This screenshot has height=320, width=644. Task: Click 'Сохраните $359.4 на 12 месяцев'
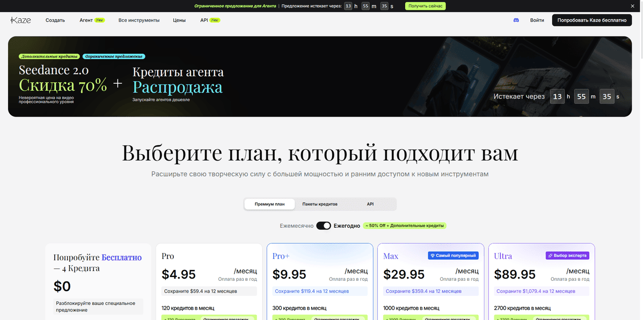click(x=431, y=291)
